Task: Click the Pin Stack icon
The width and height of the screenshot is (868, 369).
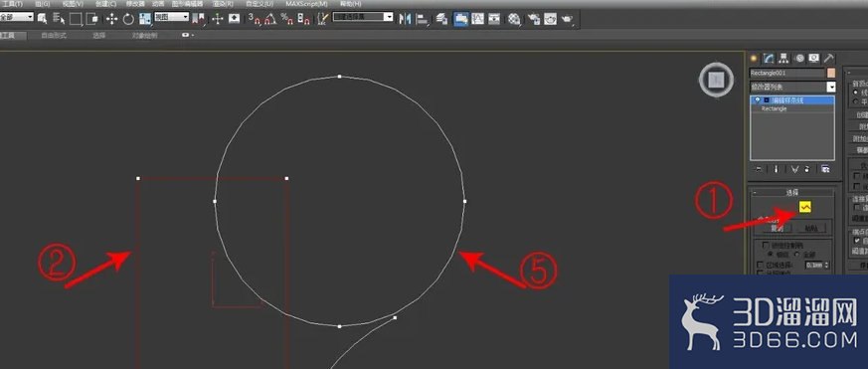Action: 758,169
